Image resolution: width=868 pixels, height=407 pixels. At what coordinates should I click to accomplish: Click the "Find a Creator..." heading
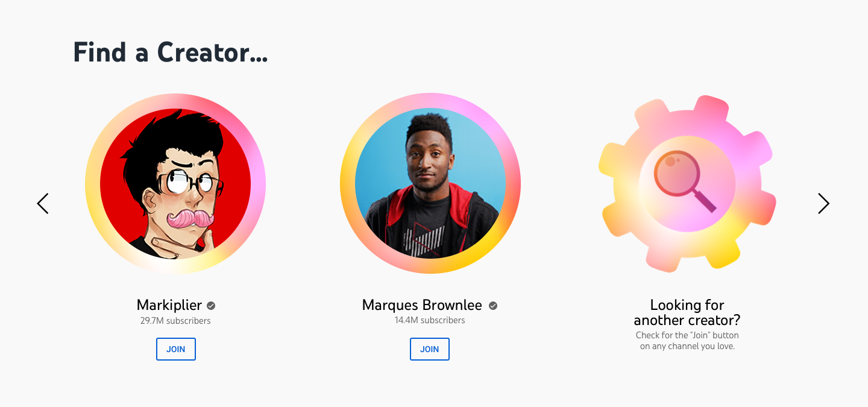click(x=171, y=52)
